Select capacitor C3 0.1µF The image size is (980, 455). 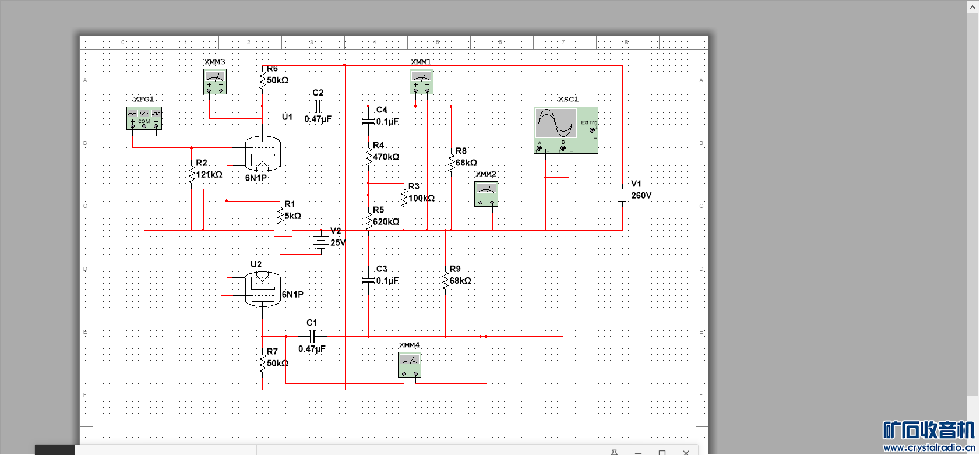click(x=368, y=280)
